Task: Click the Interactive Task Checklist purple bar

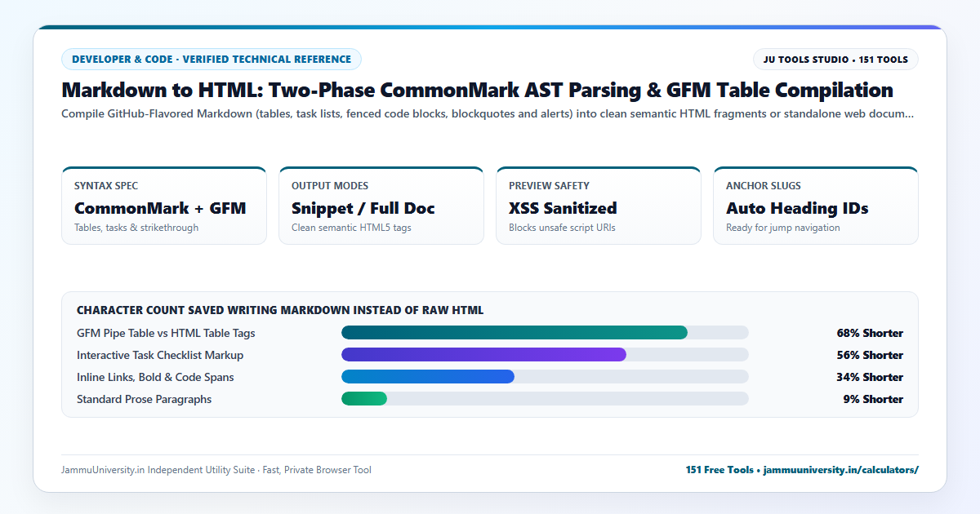Action: (483, 354)
